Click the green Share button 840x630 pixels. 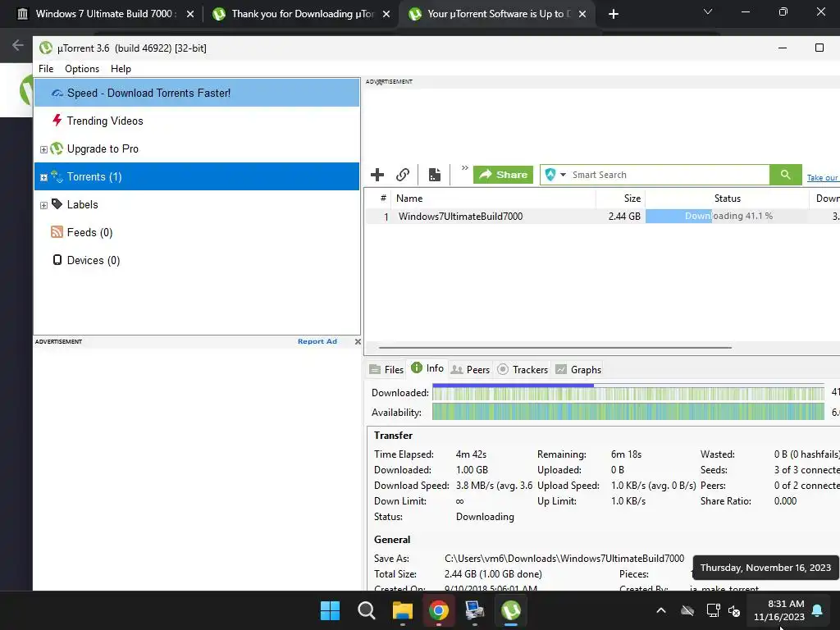(x=503, y=175)
